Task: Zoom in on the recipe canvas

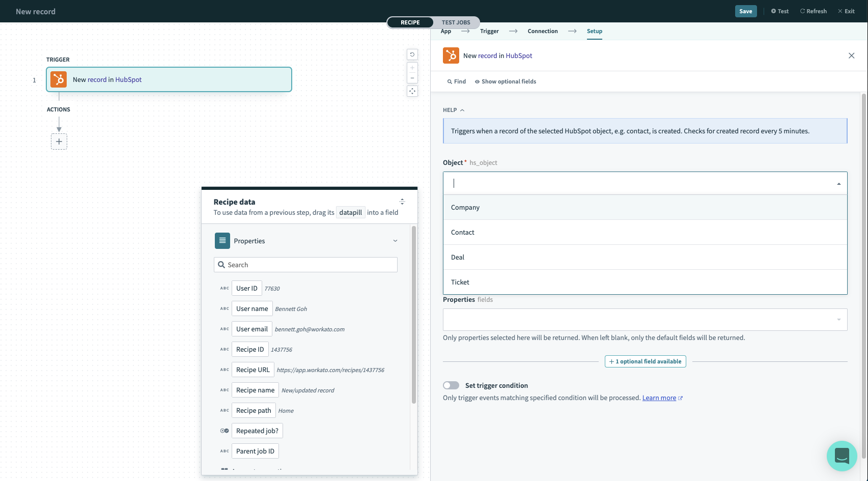Action: point(412,67)
